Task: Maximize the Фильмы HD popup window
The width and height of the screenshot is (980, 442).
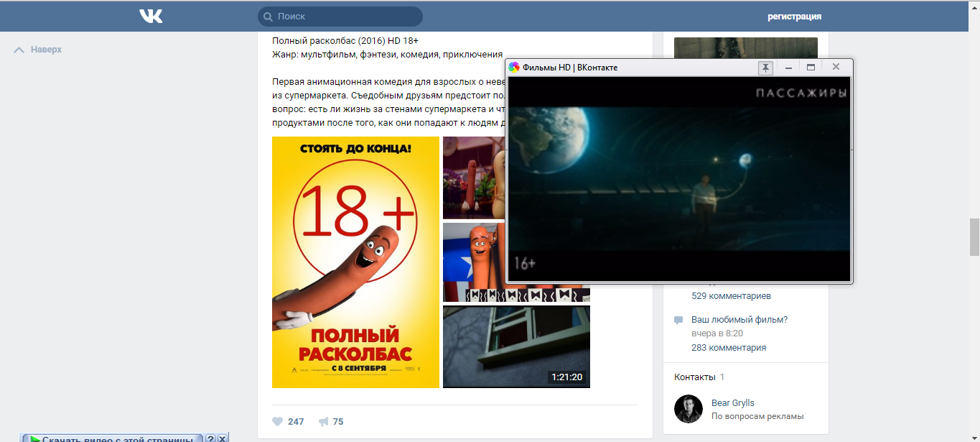Action: [x=811, y=68]
